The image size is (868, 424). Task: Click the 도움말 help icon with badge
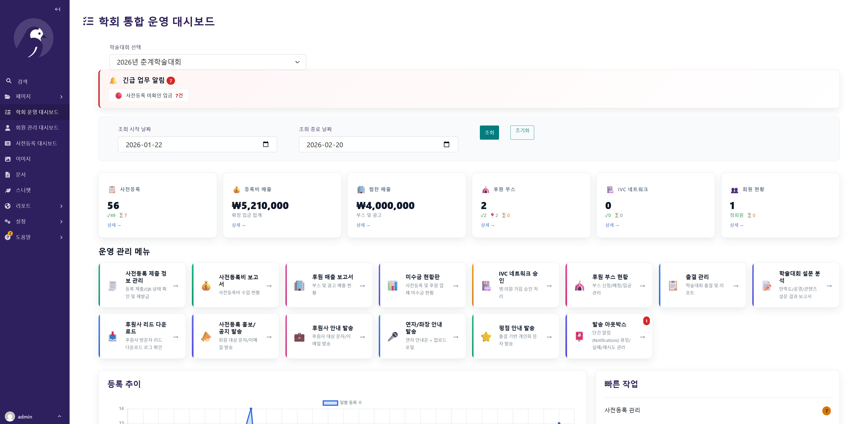point(8,237)
